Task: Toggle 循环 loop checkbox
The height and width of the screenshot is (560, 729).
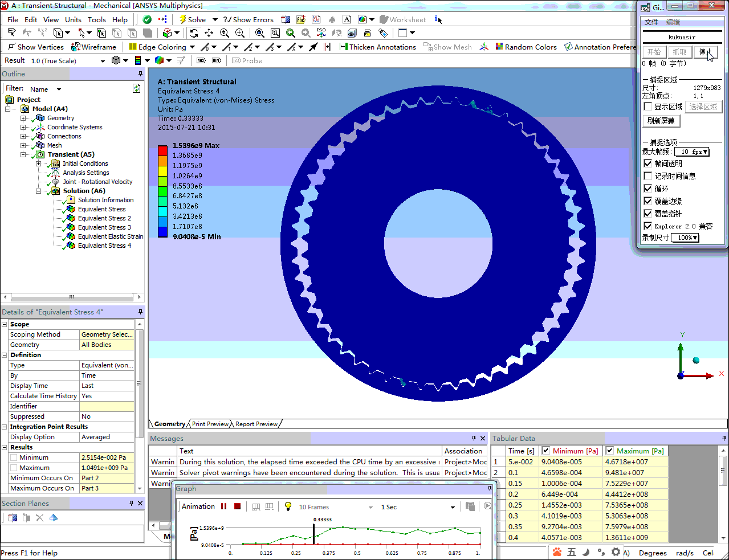Action: (647, 189)
